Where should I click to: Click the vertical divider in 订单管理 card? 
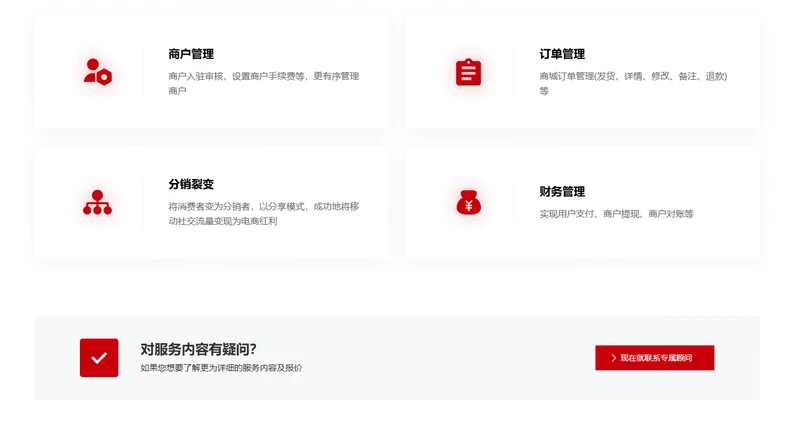[514, 72]
